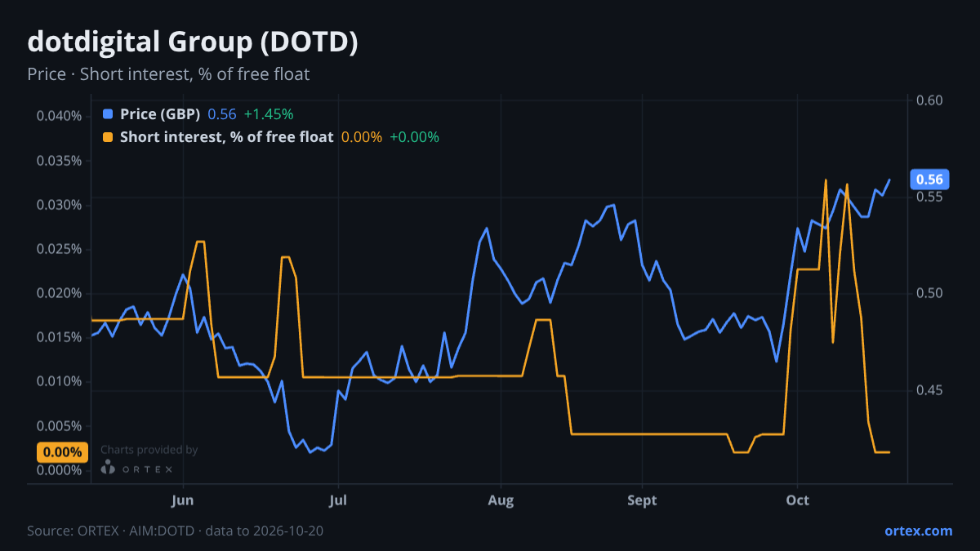Click the '0.030%' left axis label

click(60, 204)
